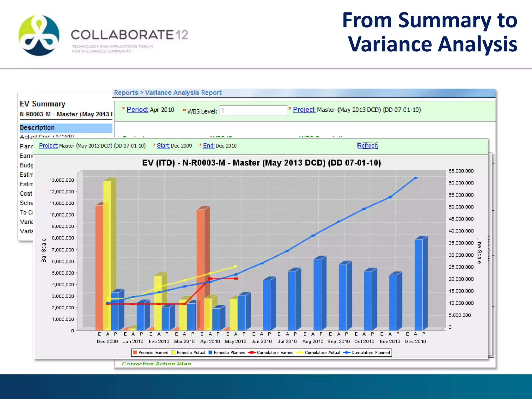Click the WBS Level input field

pos(254,111)
